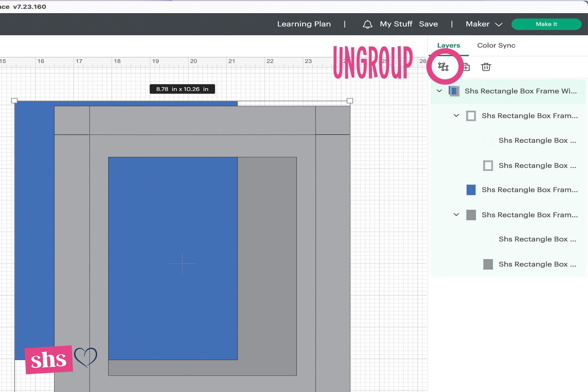The width and height of the screenshot is (588, 392).
Task: Collapse the top Shs Rectangle Box Frame group
Action: tap(440, 91)
